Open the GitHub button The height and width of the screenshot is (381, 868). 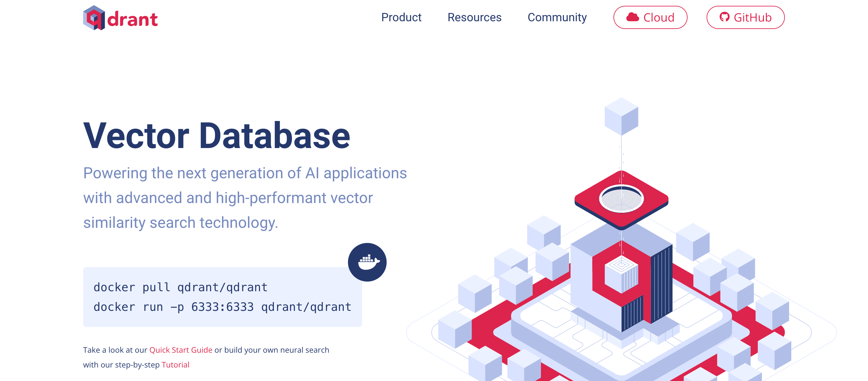(745, 17)
